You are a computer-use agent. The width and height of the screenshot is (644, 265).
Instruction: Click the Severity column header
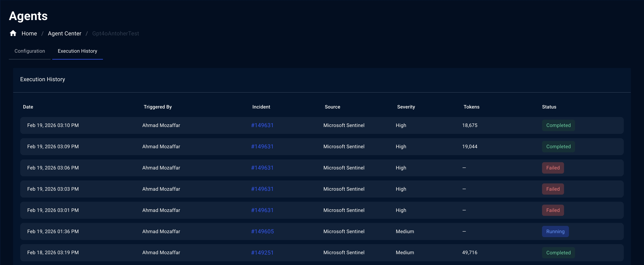406,107
